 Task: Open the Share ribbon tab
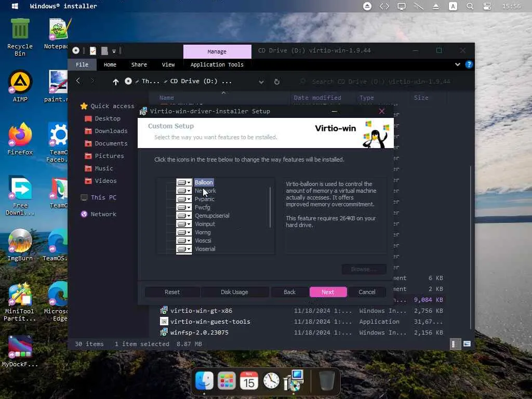click(x=139, y=64)
